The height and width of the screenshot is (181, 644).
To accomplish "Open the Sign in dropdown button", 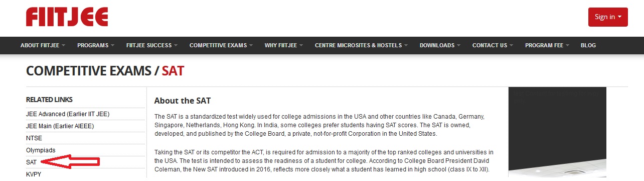I will [608, 17].
